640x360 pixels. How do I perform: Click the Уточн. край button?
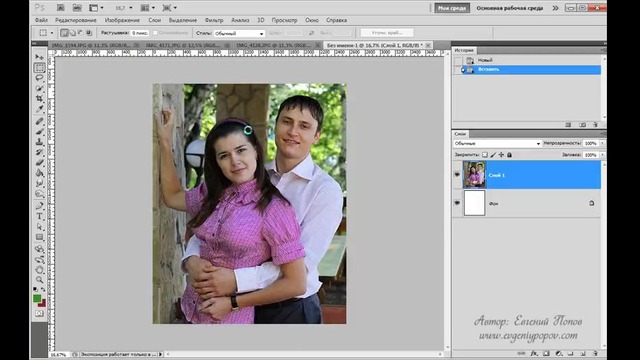tap(387, 33)
